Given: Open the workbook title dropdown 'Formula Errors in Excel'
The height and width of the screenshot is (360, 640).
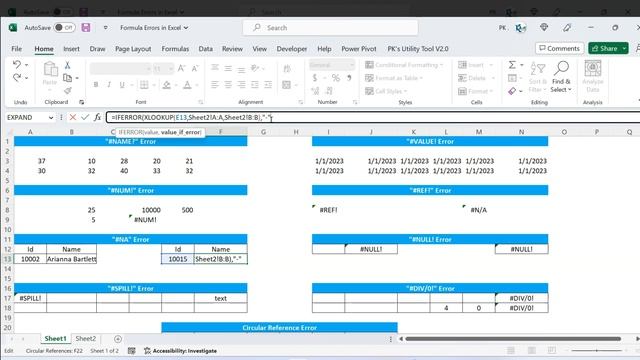Looking at the screenshot, I should tap(154, 28).
